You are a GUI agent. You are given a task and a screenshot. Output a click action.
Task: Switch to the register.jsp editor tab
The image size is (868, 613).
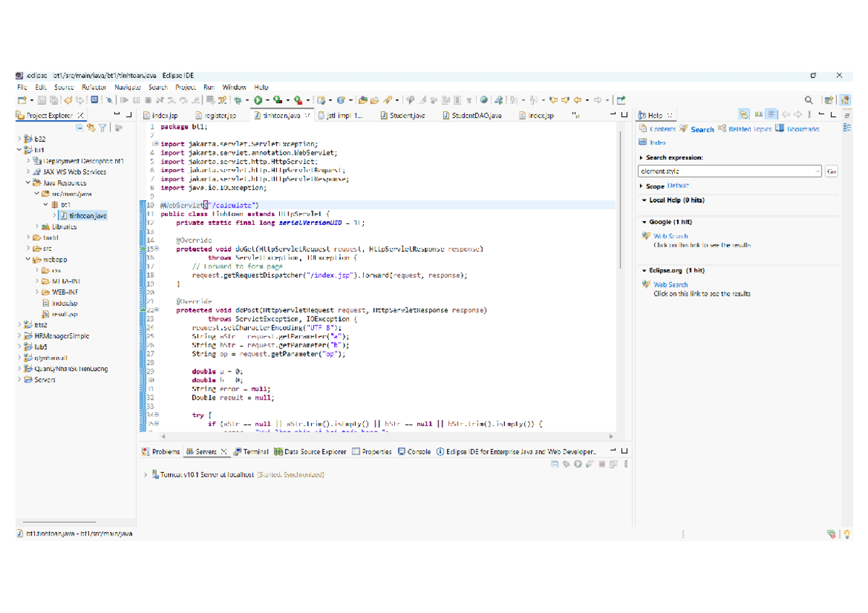pyautogui.click(x=216, y=115)
